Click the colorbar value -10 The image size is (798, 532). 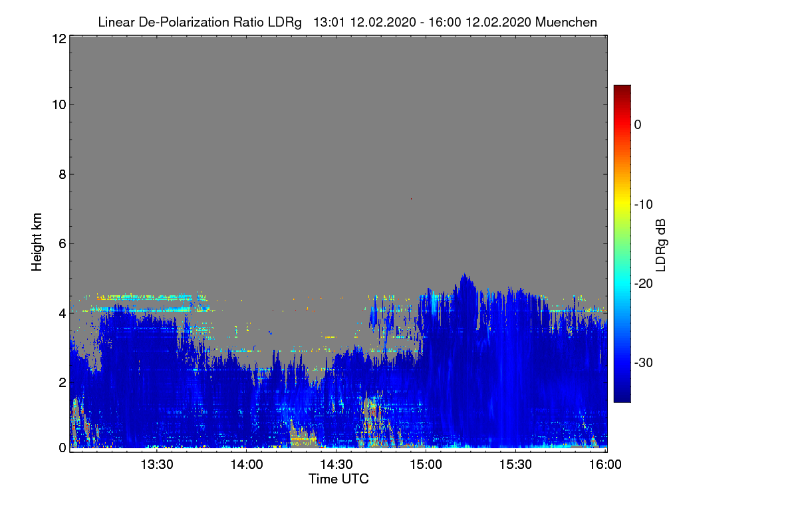(x=644, y=204)
